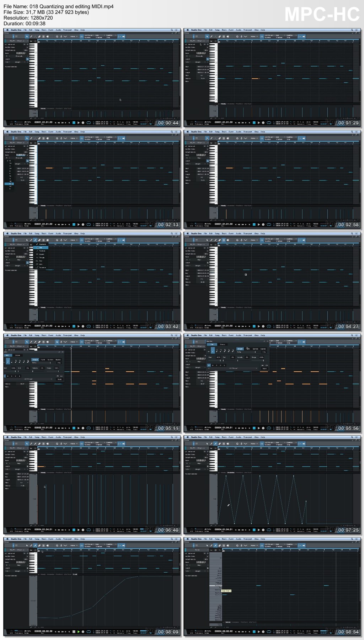Click Record in the 00:02:13 frame transport

point(83,225)
